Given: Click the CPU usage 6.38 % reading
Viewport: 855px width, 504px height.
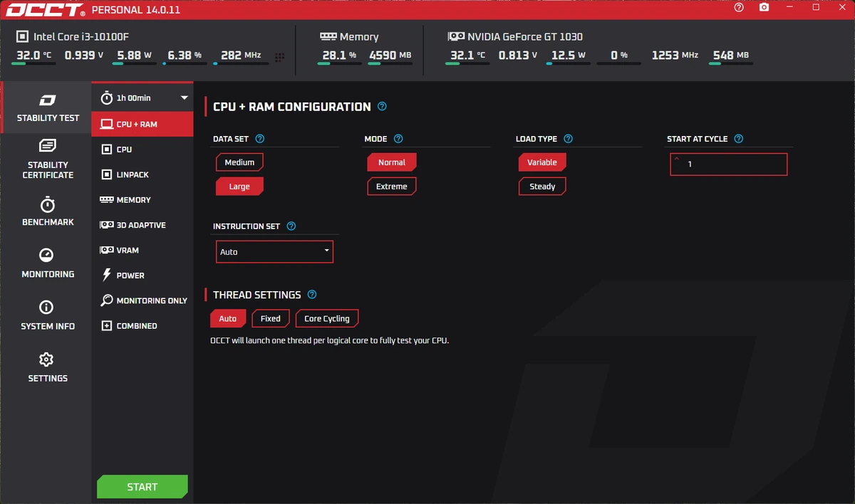Looking at the screenshot, I should [x=185, y=55].
